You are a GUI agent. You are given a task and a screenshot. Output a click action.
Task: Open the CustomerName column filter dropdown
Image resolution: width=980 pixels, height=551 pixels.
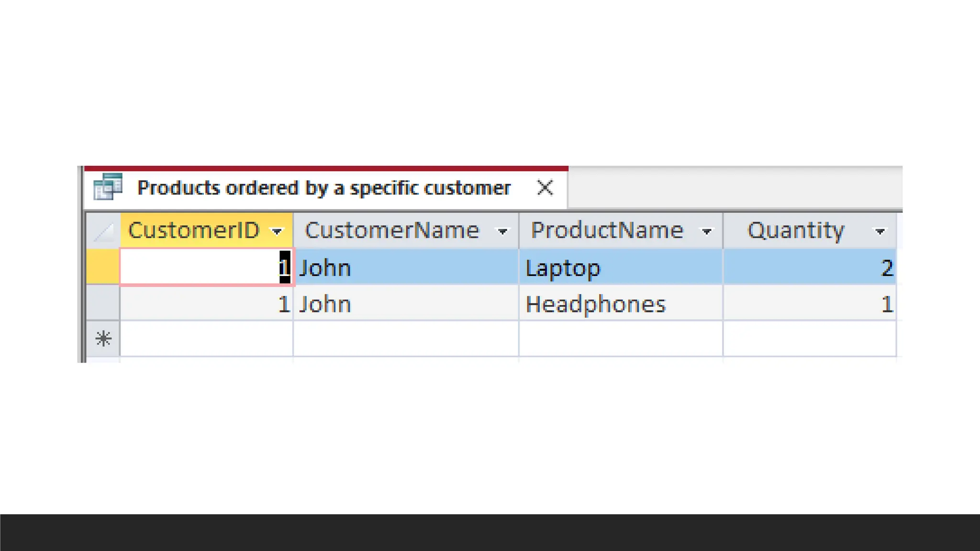[x=502, y=231]
